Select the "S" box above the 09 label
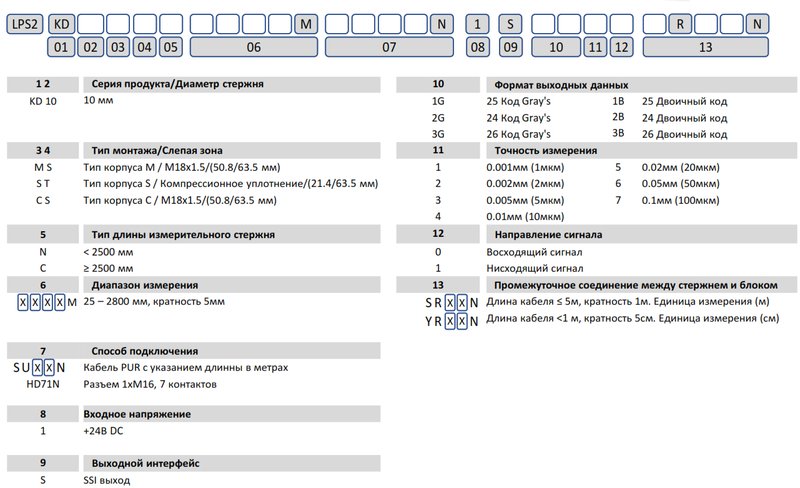The height and width of the screenshot is (488, 800). [x=510, y=24]
